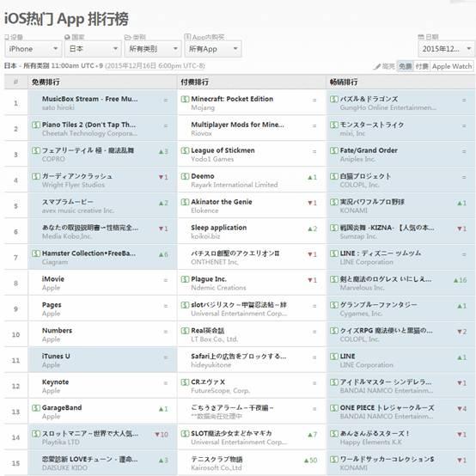This screenshot has width=476, height=476.
Task: Open Keynote app entry
Action: [x=55, y=382]
